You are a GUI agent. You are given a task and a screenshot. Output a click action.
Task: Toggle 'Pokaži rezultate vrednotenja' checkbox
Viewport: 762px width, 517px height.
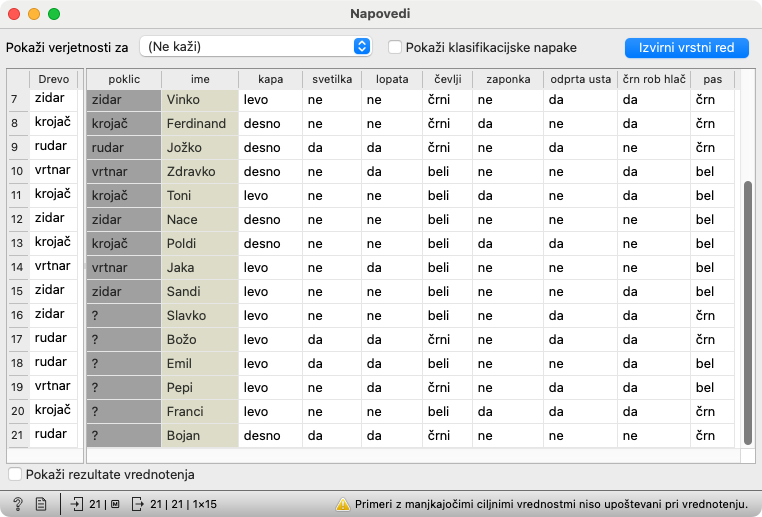click(x=15, y=474)
